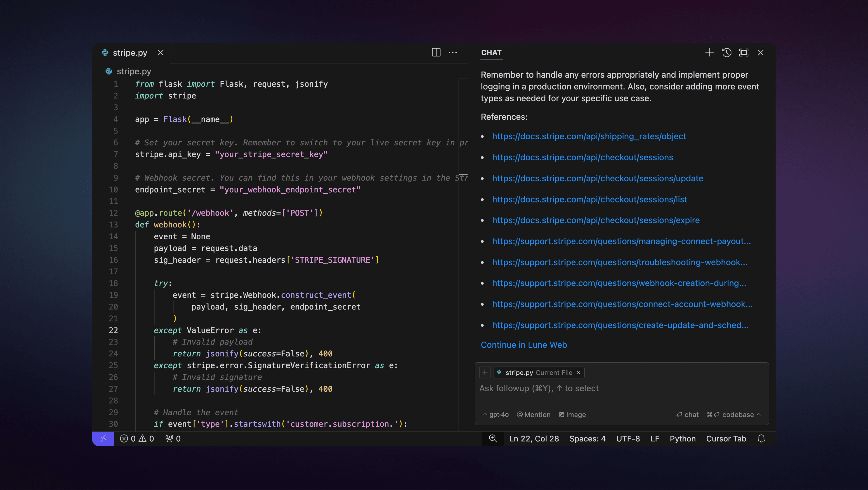Viewport: 868px width, 490px height.
Task: Change line ending via LF
Action: pyautogui.click(x=655, y=439)
